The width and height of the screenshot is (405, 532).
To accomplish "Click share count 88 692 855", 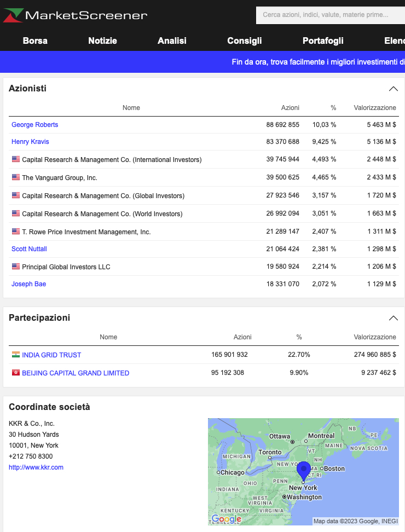I will pos(282,125).
